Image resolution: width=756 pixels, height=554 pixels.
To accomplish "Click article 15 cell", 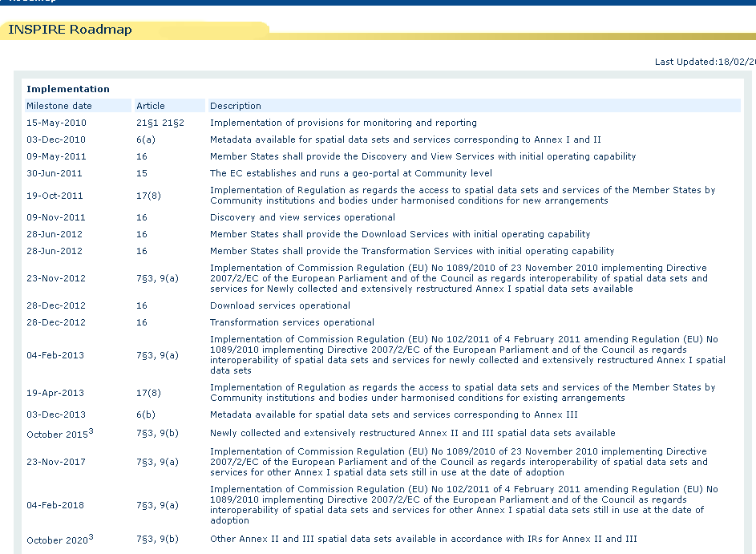I will coord(142,173).
